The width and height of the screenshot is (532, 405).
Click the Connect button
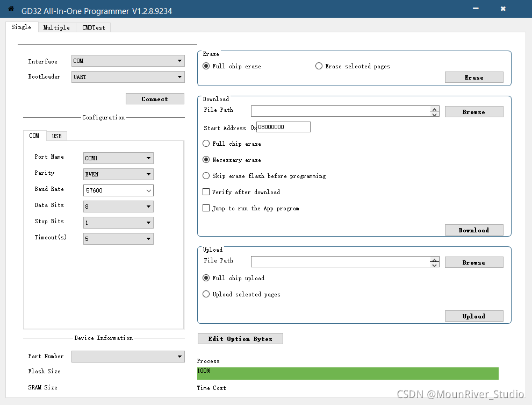[155, 99]
